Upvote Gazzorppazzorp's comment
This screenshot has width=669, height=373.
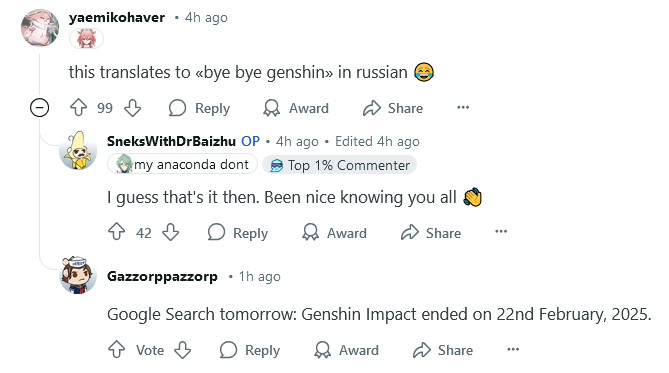point(116,350)
